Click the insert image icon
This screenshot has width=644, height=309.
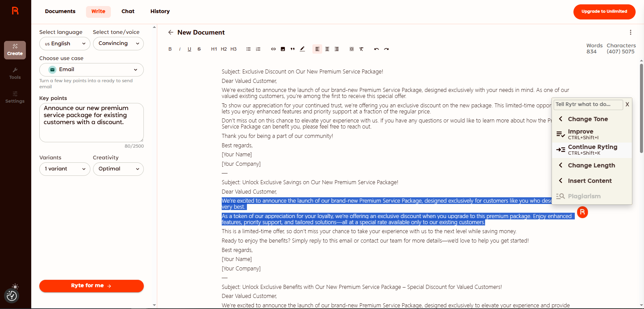pos(283,49)
